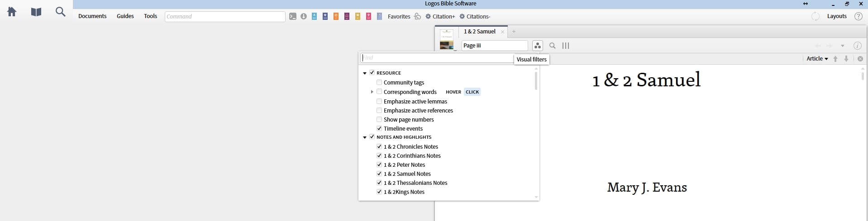Viewport: 868px width, 221px height.
Task: Click the inline search magnifier in resource toolbar
Action: [x=553, y=46]
